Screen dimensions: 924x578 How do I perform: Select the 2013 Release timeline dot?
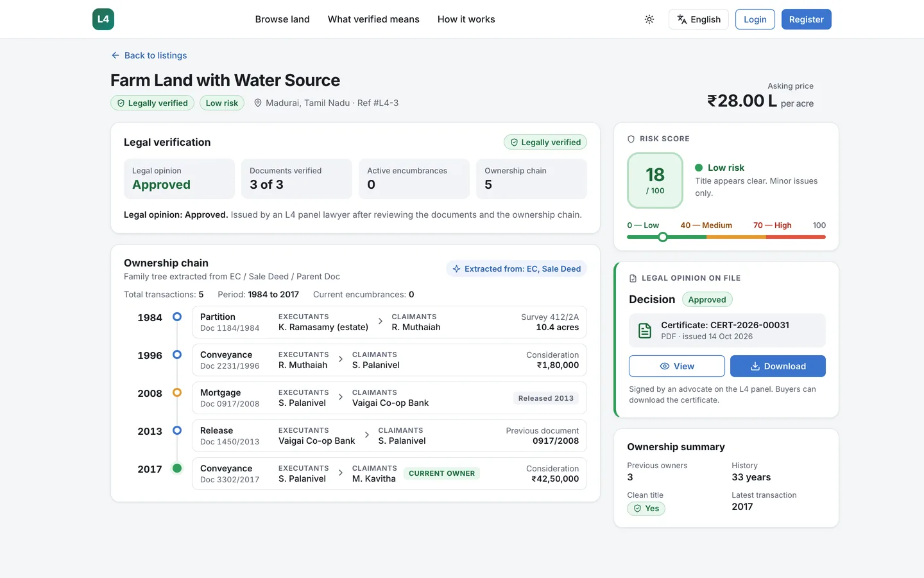pos(177,430)
